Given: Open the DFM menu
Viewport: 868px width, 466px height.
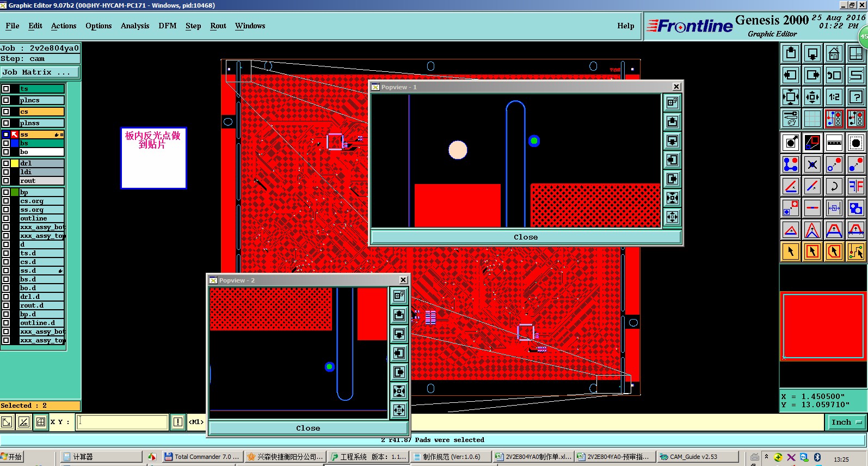Looking at the screenshot, I should point(168,26).
